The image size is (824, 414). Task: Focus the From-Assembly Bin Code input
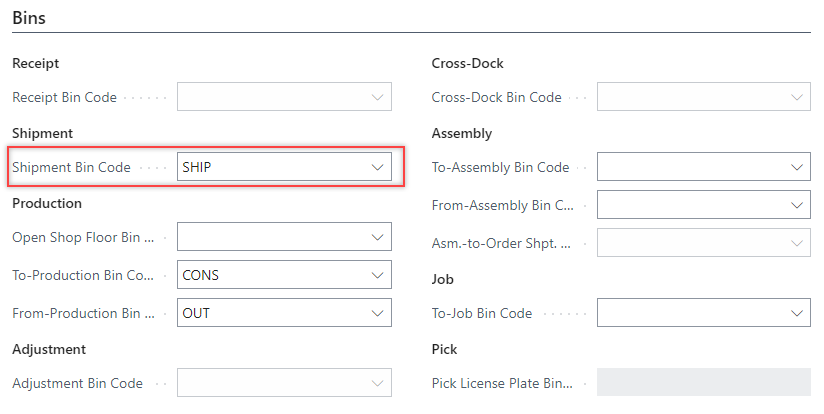[690, 205]
